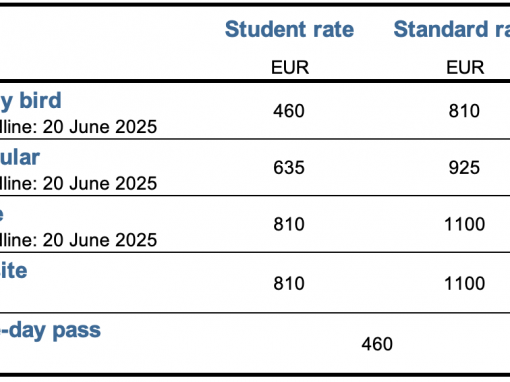This screenshot has height=382, width=510.
Task: Select the Standard rate column header
Action: point(452,29)
